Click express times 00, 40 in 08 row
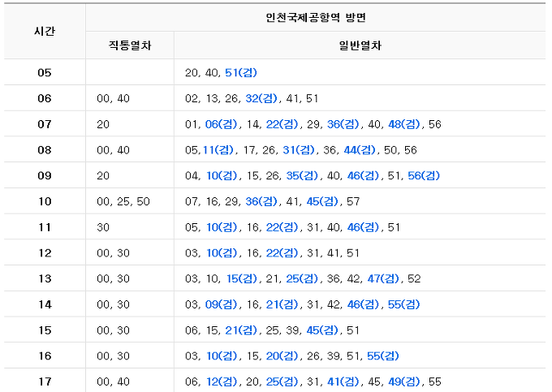This screenshot has width=552, height=392. [113, 150]
